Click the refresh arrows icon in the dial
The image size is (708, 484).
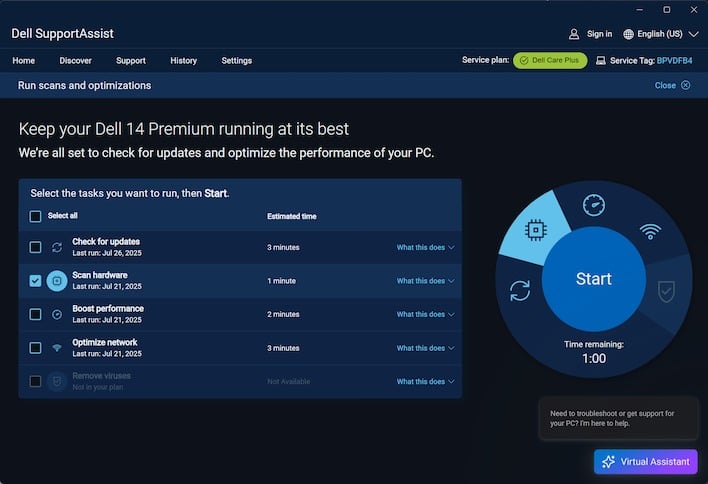pos(520,290)
